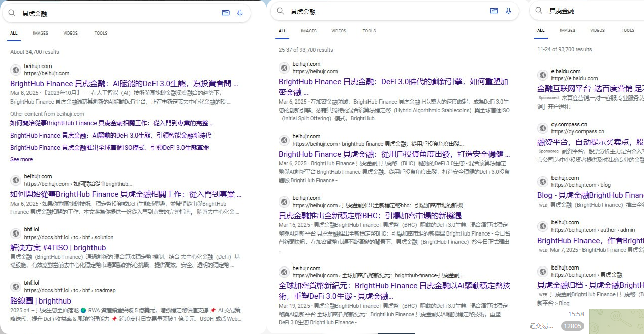The width and height of the screenshot is (644, 334).
Task: Click the globe favicon of the qy.compass.cn result
Action: coord(542,128)
